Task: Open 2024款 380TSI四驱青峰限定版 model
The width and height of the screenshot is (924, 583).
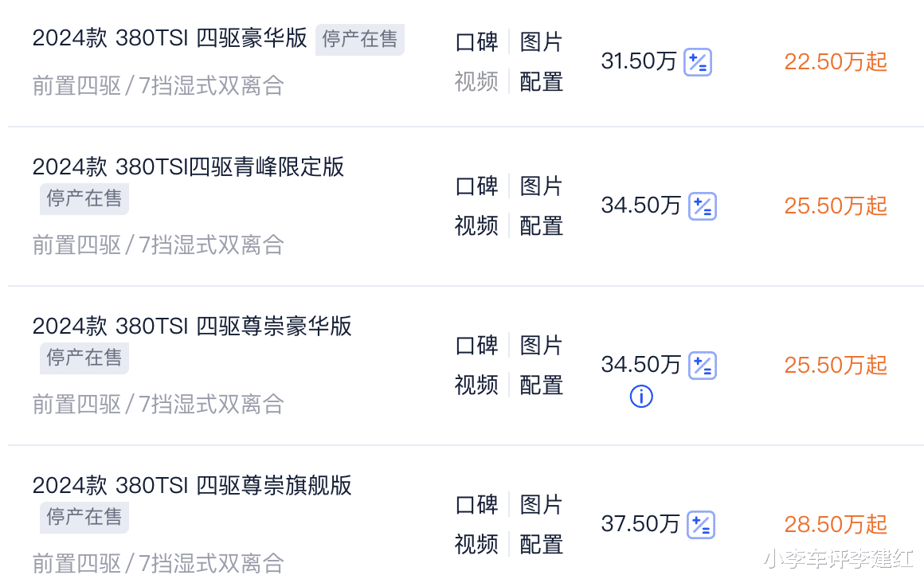Action: click(x=188, y=166)
